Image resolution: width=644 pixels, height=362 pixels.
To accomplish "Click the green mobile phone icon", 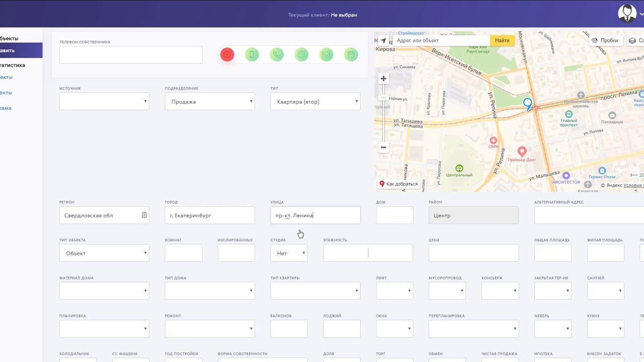I will coord(252,55).
